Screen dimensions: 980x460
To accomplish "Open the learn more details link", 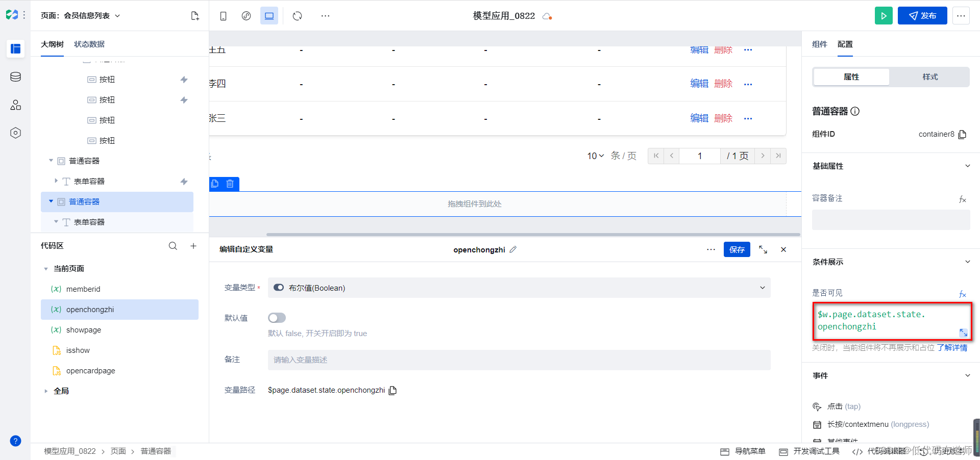I will tap(952, 348).
